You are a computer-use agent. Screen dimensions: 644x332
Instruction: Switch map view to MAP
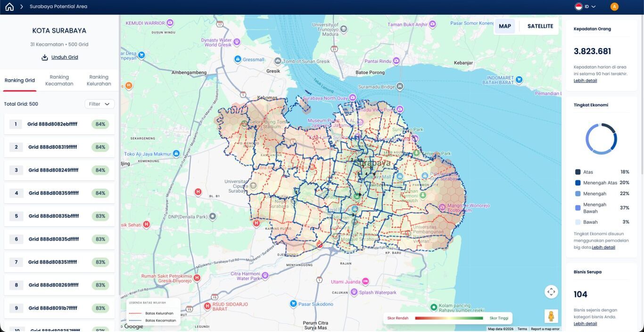click(505, 26)
